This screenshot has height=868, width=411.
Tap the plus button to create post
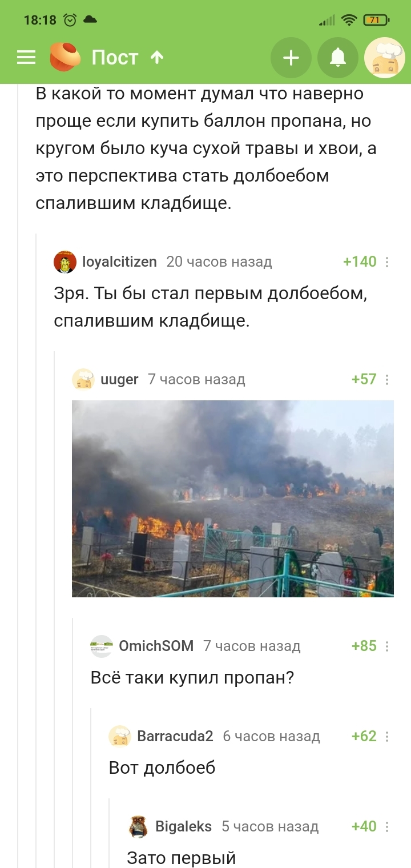(x=291, y=58)
